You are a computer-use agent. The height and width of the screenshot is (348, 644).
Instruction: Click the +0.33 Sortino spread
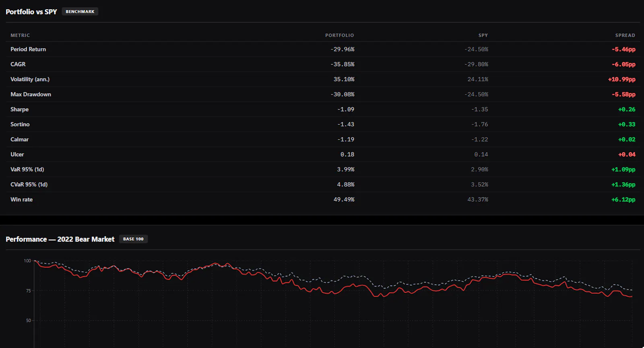coord(627,124)
